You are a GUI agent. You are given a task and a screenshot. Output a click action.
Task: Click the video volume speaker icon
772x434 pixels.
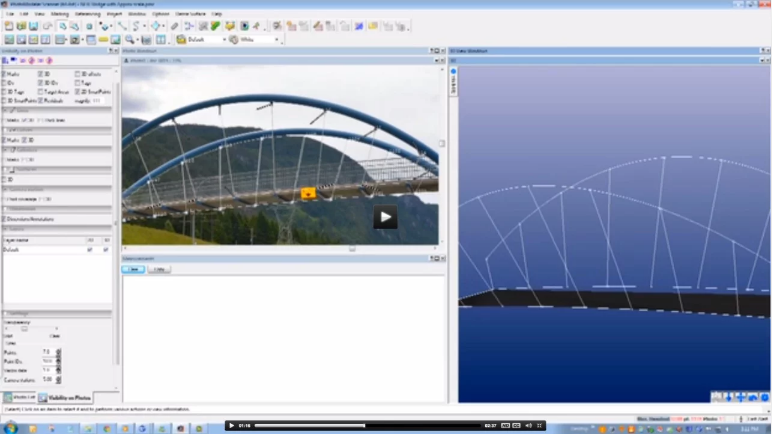pos(528,426)
